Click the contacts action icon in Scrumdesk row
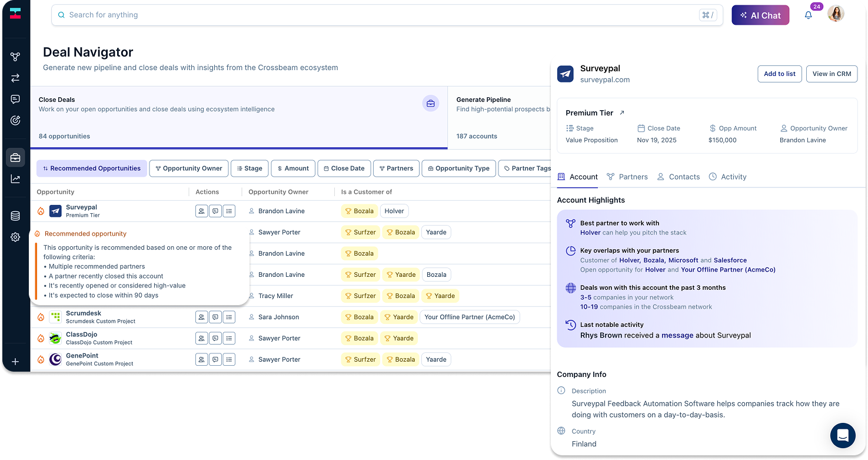The width and height of the screenshot is (868, 460). pos(201,317)
